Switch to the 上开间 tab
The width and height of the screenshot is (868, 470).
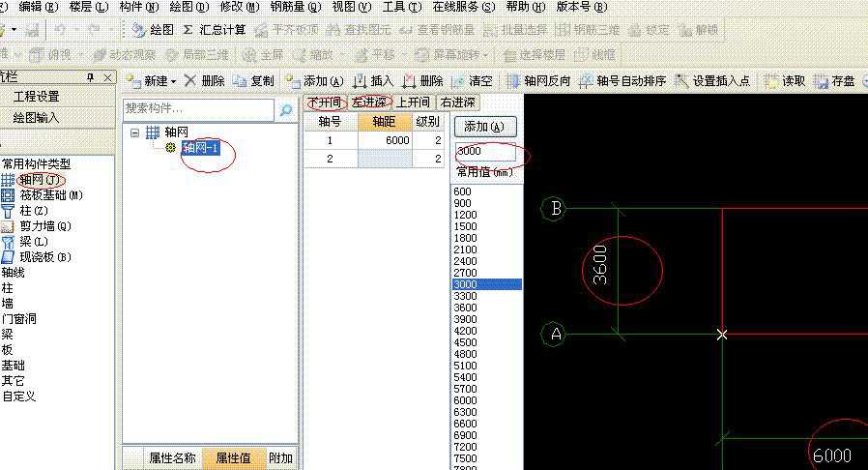414,103
